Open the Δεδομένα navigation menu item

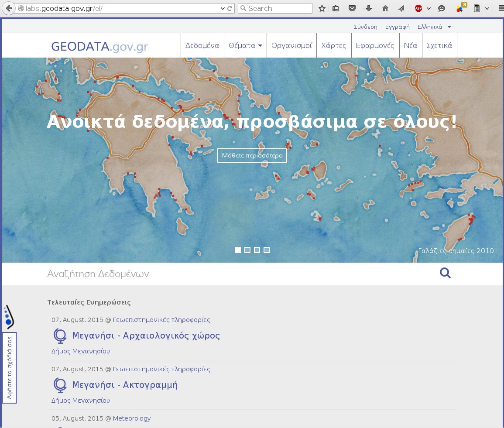[202, 45]
